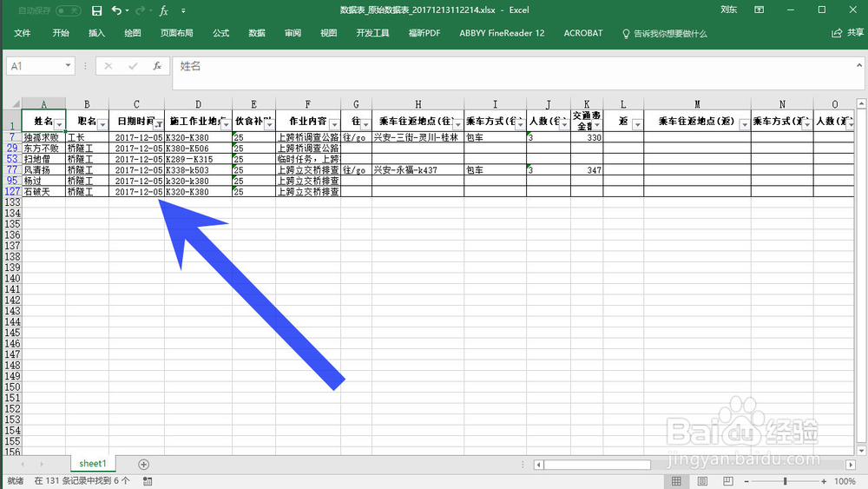Screen dimensions: 868x489
Task: Click the Redo arrow icon
Action: point(140,10)
